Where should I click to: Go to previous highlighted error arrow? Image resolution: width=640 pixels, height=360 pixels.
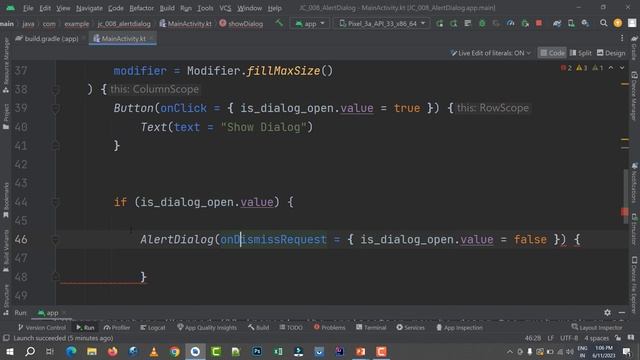pyautogui.click(x=611, y=68)
